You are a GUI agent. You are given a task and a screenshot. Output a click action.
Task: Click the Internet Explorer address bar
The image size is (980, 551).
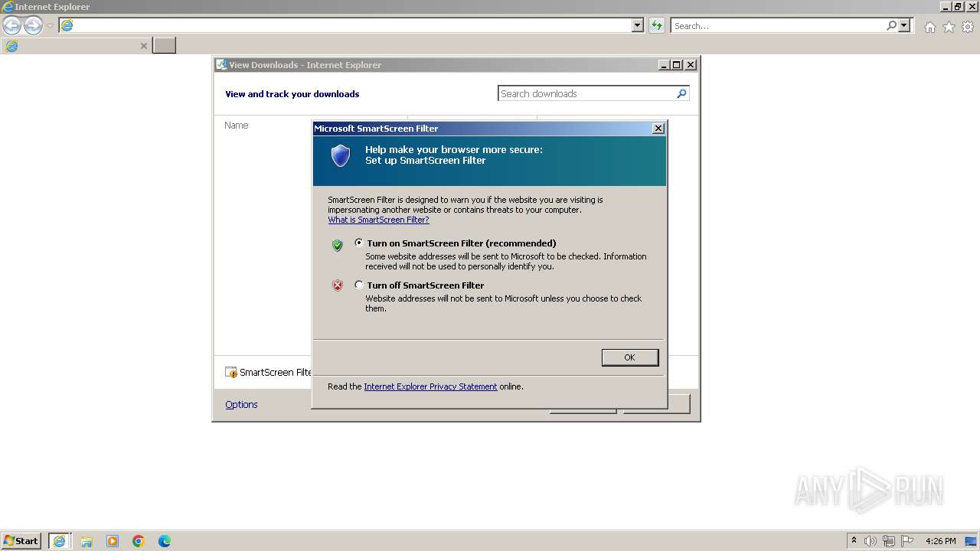352,25
